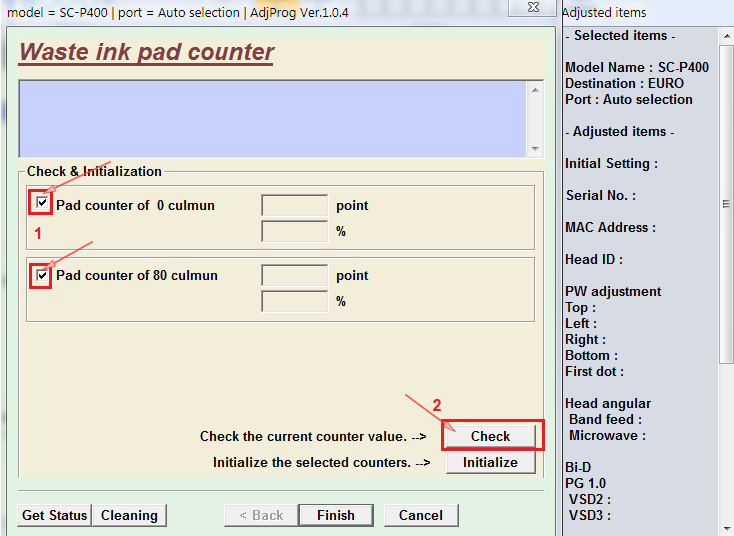This screenshot has width=734, height=536.
Task: Click the 'Head ID :' entry
Action: pos(594,259)
